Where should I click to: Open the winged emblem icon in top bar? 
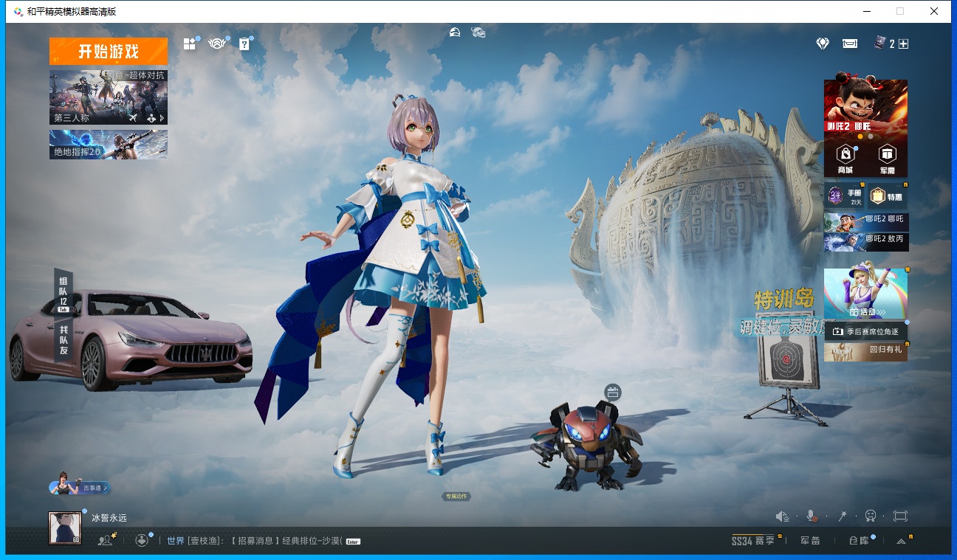(x=217, y=44)
